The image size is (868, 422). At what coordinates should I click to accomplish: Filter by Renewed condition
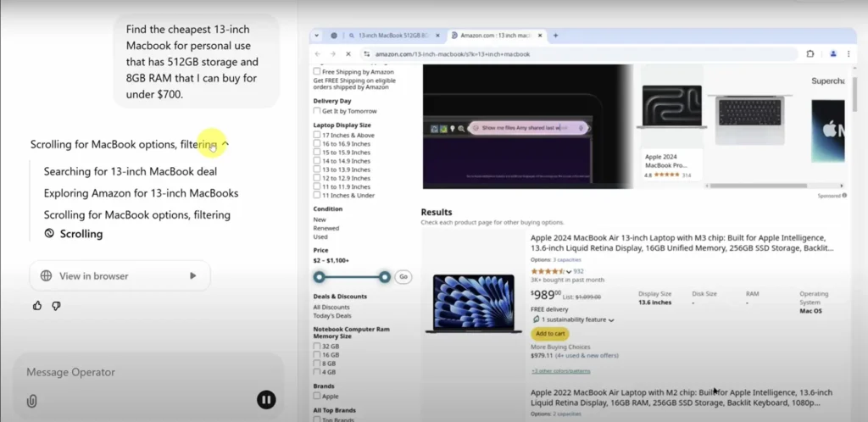point(326,228)
